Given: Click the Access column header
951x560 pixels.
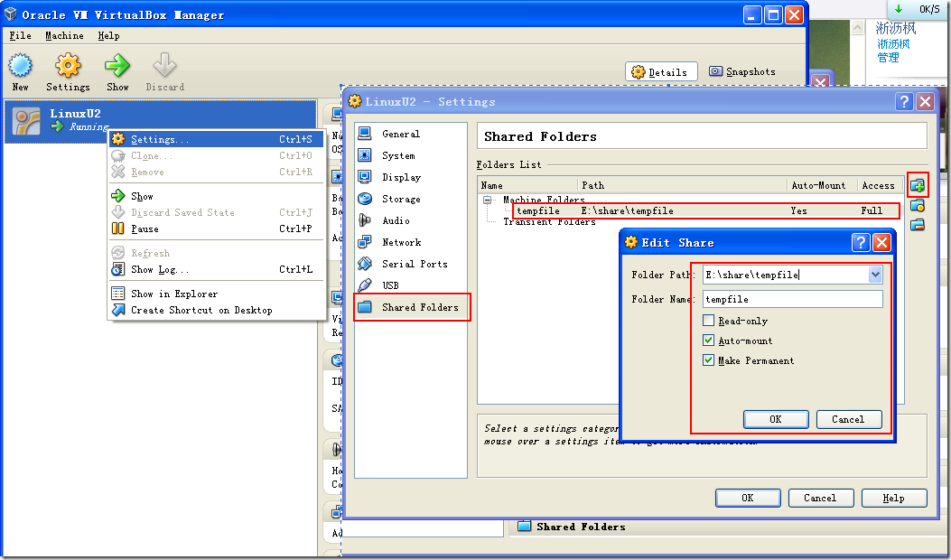Looking at the screenshot, I should (878, 186).
